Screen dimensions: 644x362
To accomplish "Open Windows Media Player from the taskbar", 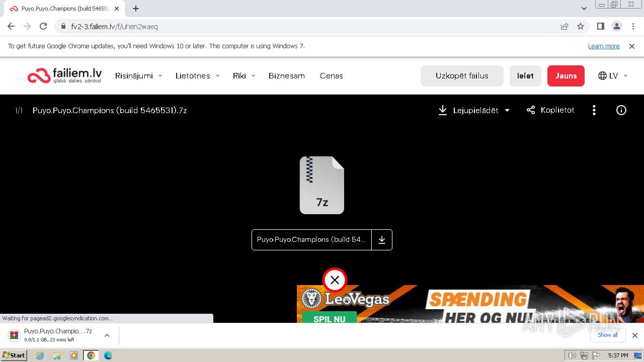I will point(74,355).
